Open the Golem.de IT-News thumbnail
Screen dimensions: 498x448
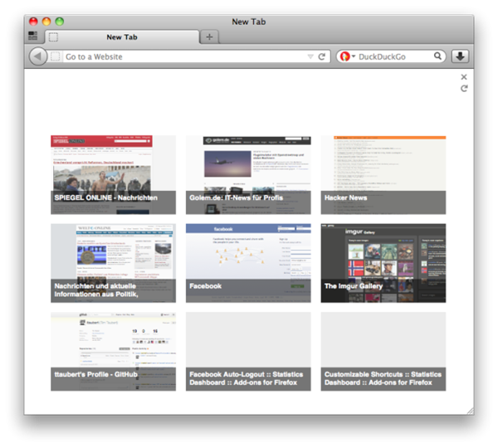click(x=248, y=175)
